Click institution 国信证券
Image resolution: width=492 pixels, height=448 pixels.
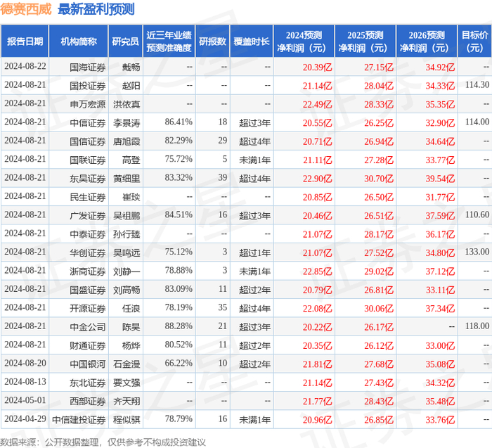(x=88, y=141)
